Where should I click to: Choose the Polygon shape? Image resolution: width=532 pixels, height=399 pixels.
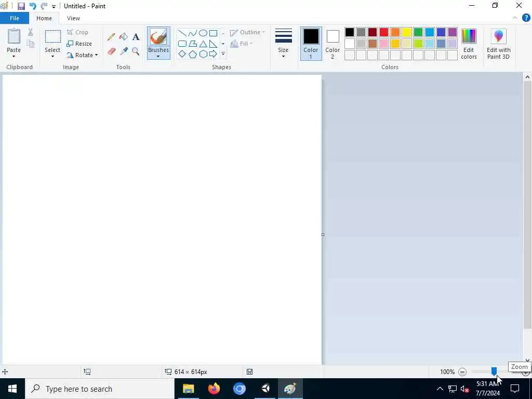pos(192,44)
